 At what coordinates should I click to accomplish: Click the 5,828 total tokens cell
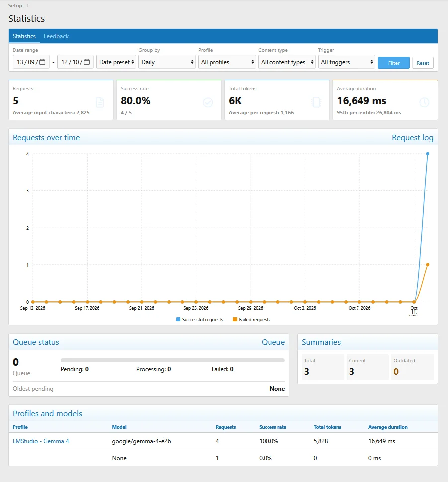click(321, 441)
